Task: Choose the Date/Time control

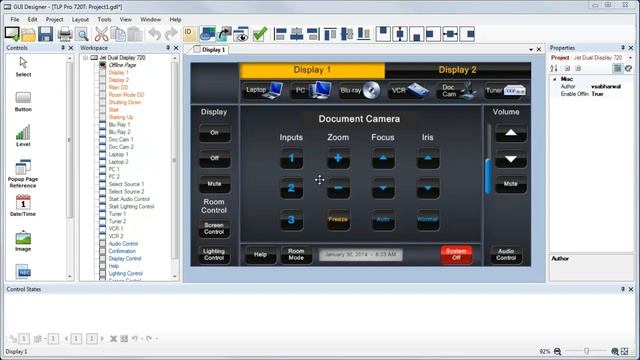Action: tap(23, 206)
